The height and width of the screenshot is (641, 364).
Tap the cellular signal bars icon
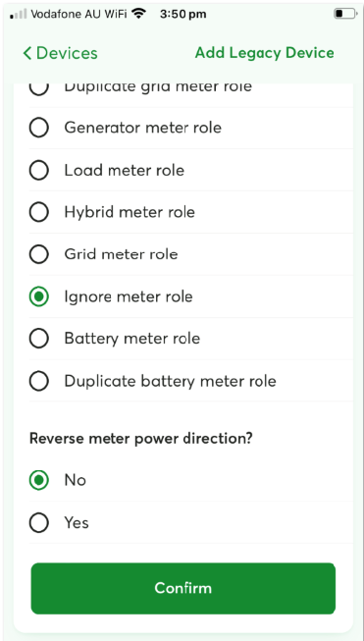click(x=19, y=15)
